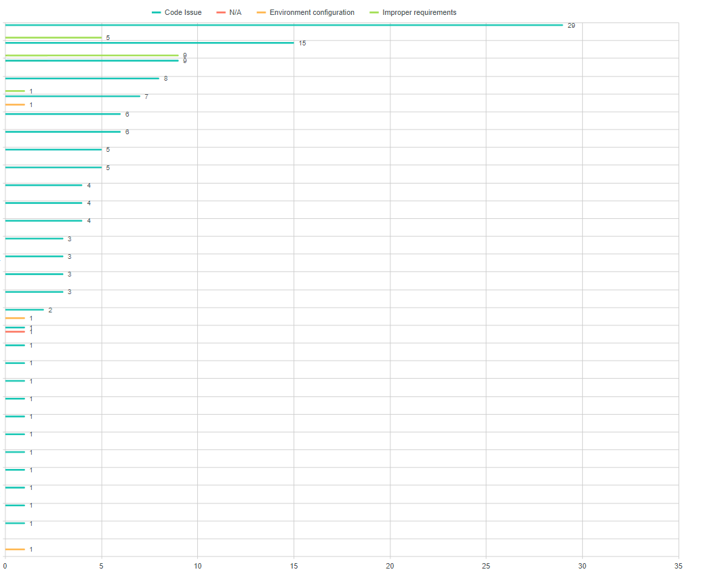Select the teal bar labeled 8

click(82, 79)
